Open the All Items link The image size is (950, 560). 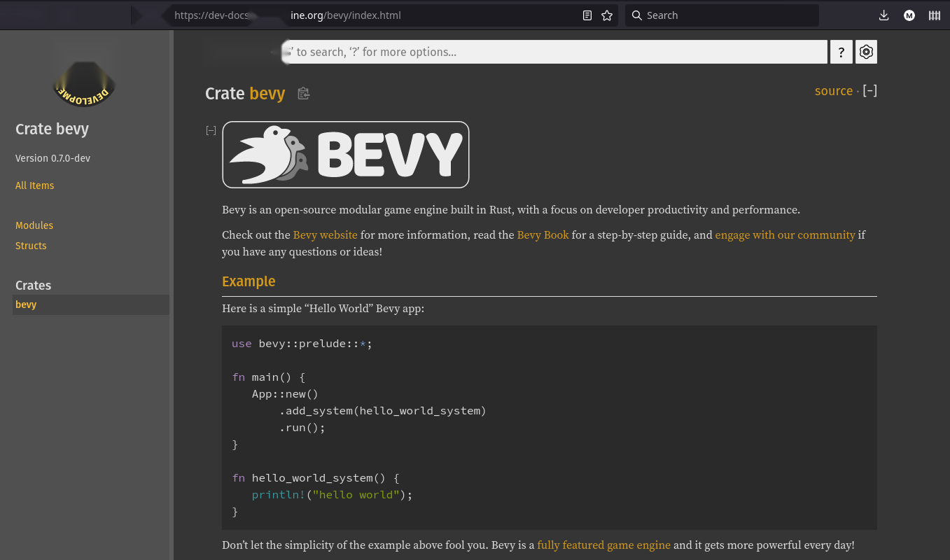(35, 185)
